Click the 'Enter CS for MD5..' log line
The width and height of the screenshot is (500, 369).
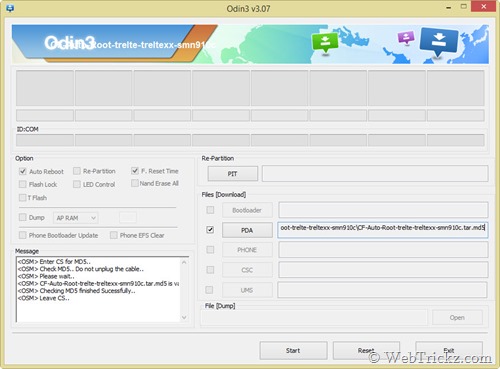(54, 261)
